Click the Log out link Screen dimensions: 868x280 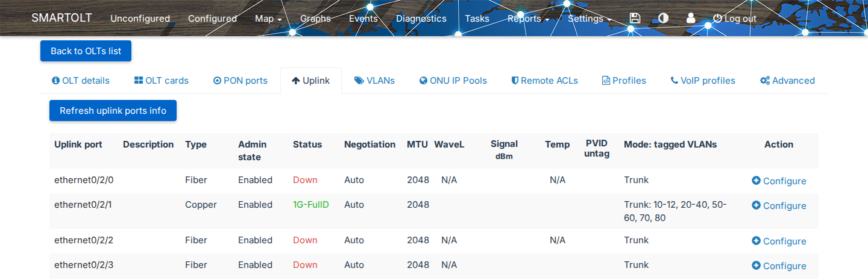(734, 19)
